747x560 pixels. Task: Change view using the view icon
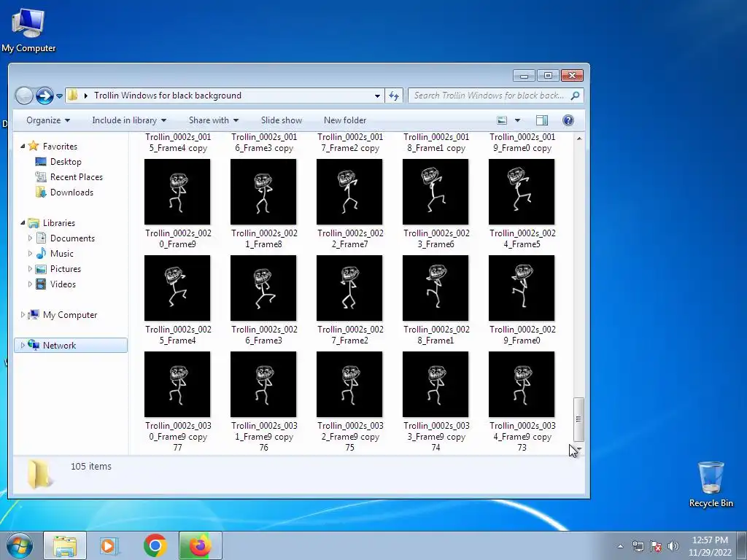point(502,120)
